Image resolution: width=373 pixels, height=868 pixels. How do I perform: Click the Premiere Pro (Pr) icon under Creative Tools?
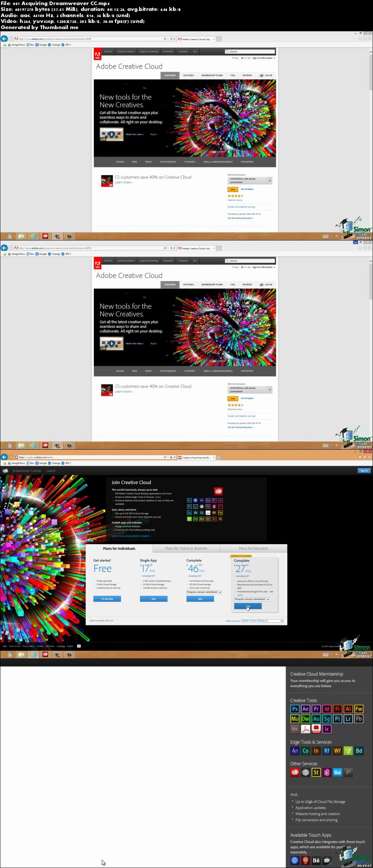[316, 709]
